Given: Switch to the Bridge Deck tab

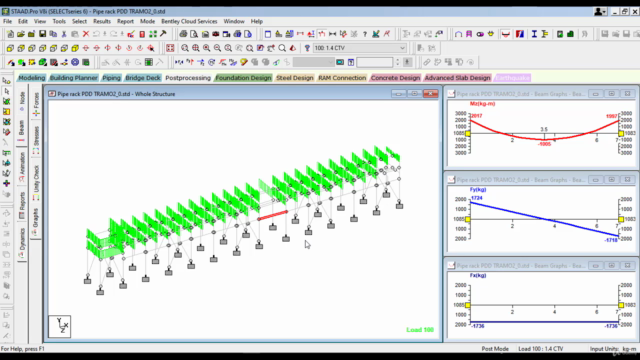Looking at the screenshot, I should pyautogui.click(x=143, y=78).
